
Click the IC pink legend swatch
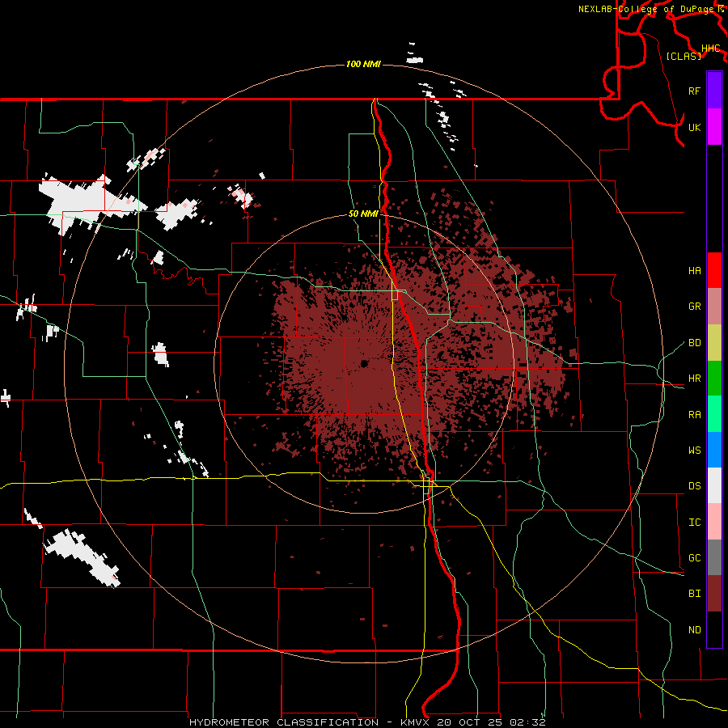[x=714, y=522]
